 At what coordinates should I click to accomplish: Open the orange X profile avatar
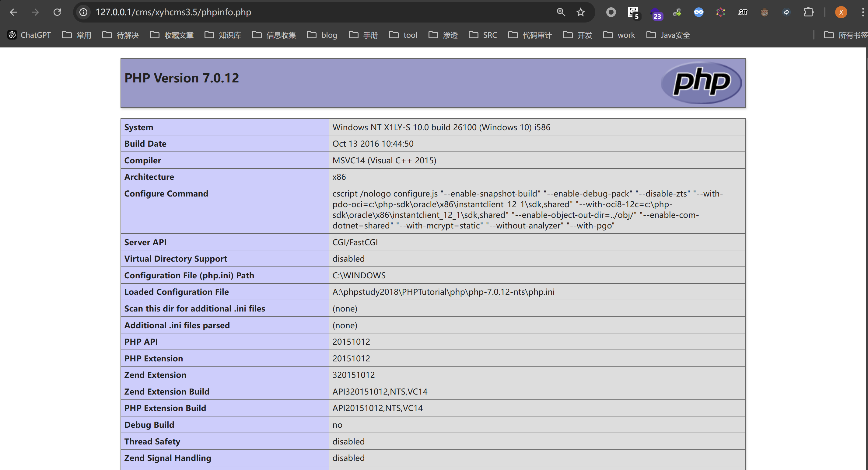coord(841,12)
